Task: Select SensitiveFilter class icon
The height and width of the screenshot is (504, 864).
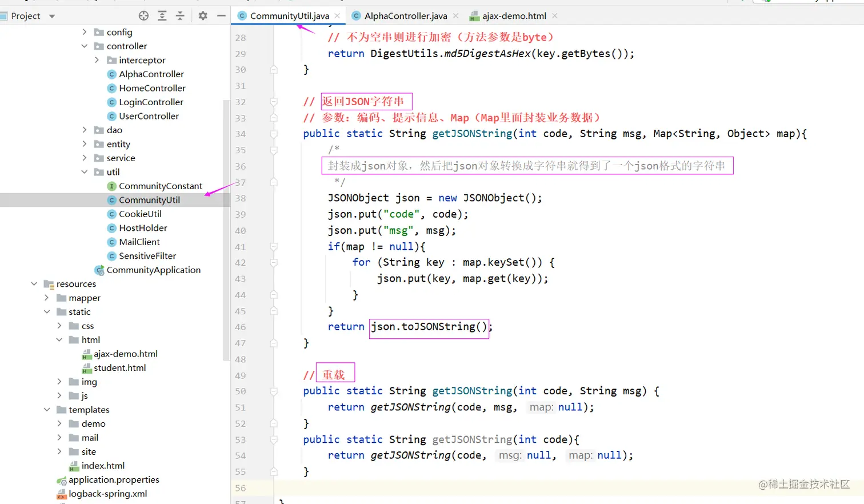Action: [112, 256]
